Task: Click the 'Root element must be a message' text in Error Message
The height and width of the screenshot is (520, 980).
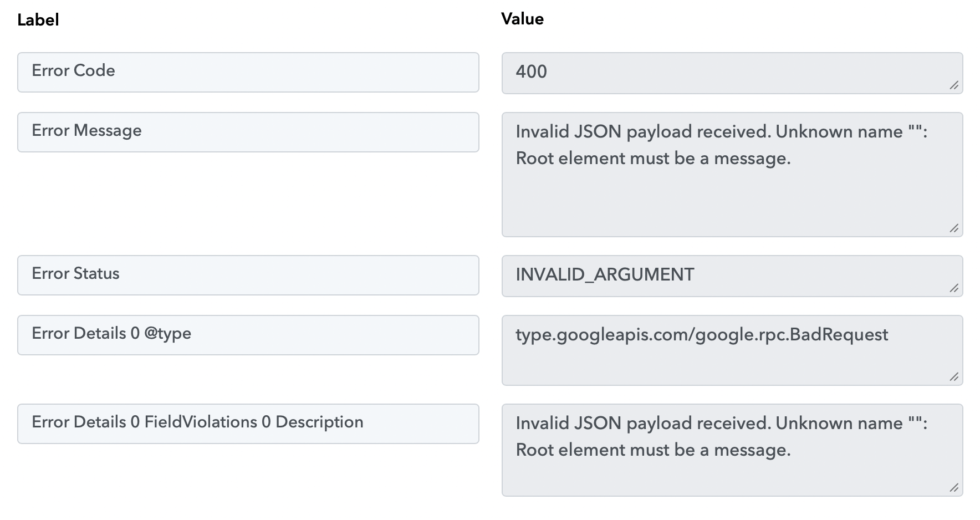Action: coord(653,159)
